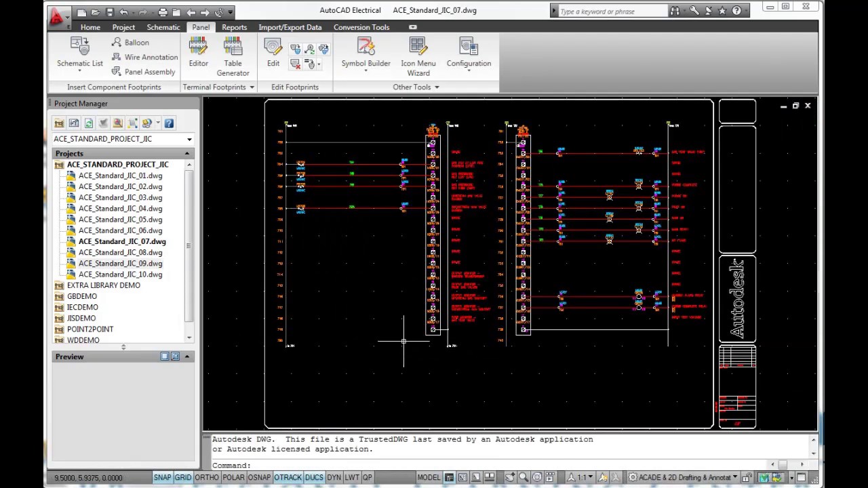Click the Refresh icon in Project Manager
The image size is (868, 488).
pos(88,123)
